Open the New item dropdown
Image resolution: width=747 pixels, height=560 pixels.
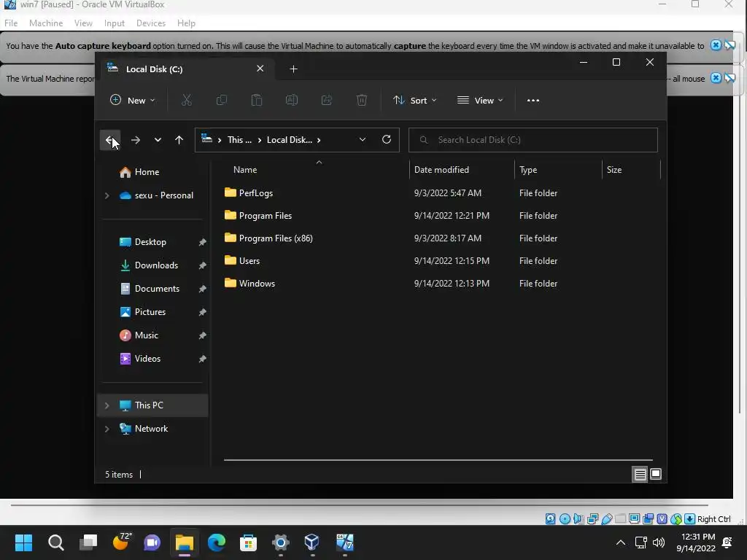pyautogui.click(x=133, y=101)
